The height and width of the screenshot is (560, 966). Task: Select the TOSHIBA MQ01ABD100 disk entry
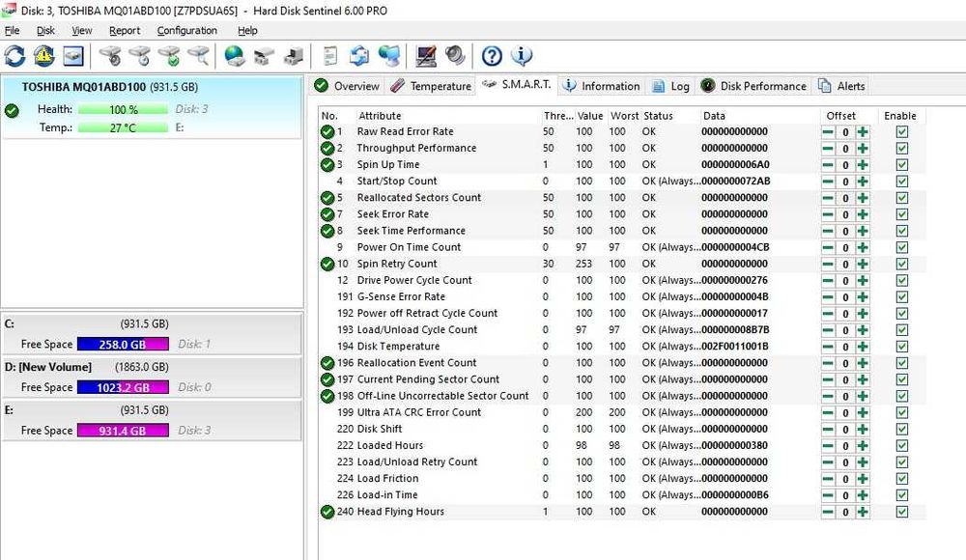pos(85,86)
